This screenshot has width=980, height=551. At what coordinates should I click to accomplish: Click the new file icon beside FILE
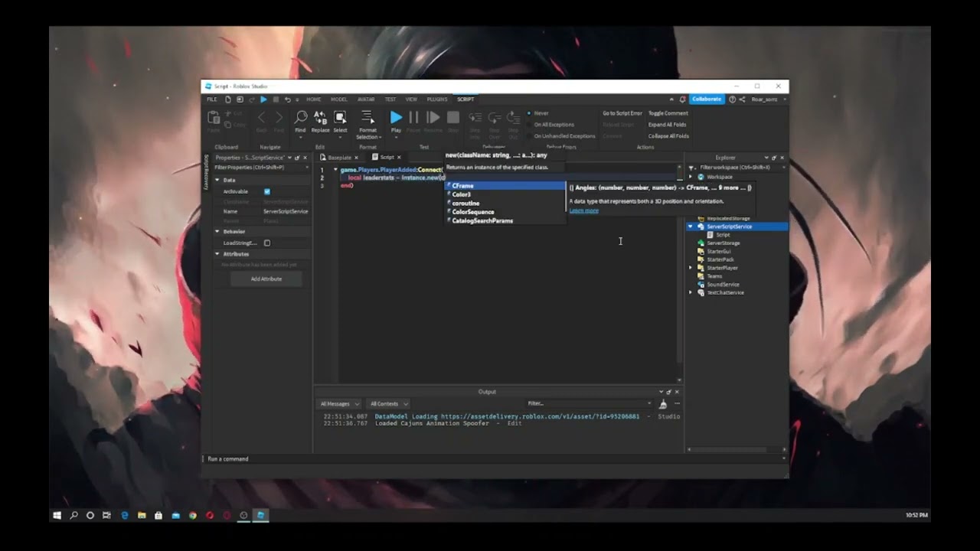tap(227, 99)
